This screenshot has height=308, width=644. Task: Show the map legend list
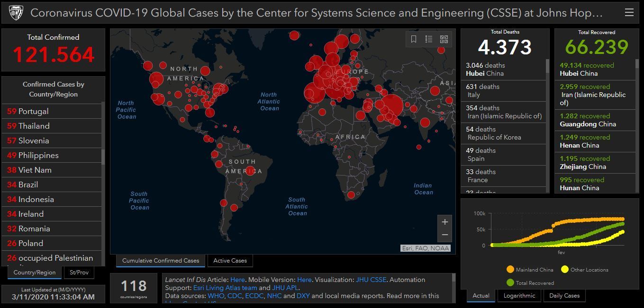coord(429,39)
